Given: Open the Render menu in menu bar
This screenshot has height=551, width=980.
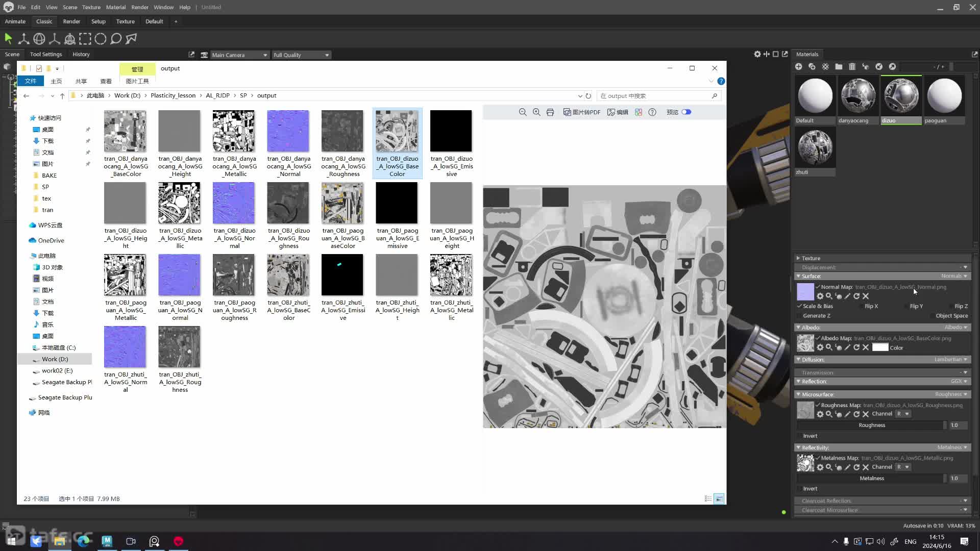Looking at the screenshot, I should [140, 7].
